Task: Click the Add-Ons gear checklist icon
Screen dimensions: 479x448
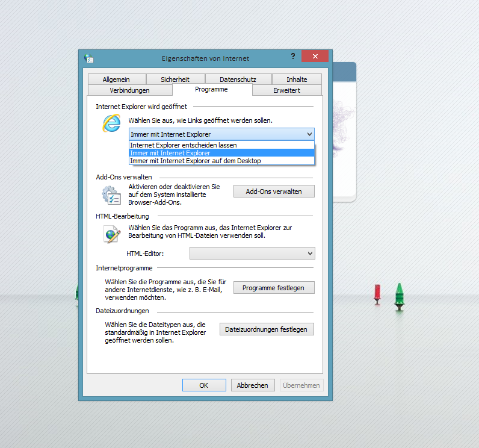Action: (x=111, y=195)
